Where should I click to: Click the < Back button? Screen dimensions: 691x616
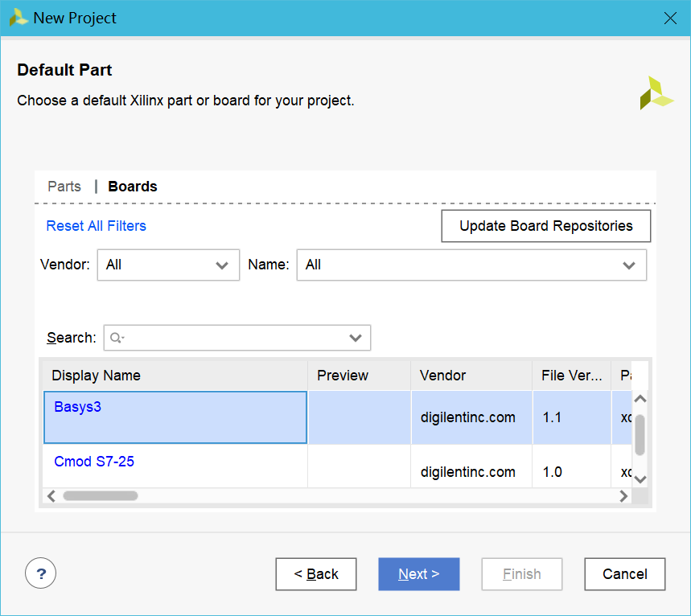click(316, 574)
